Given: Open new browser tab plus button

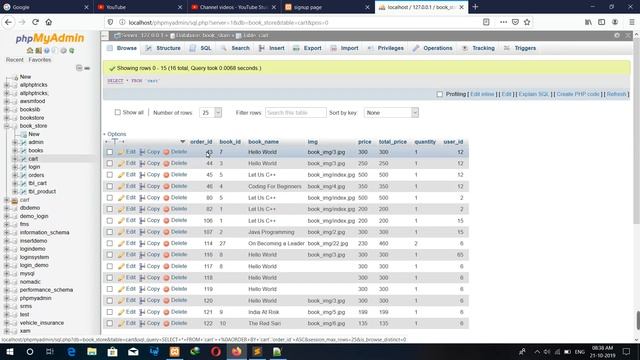Looking at the screenshot, I should [475, 7].
